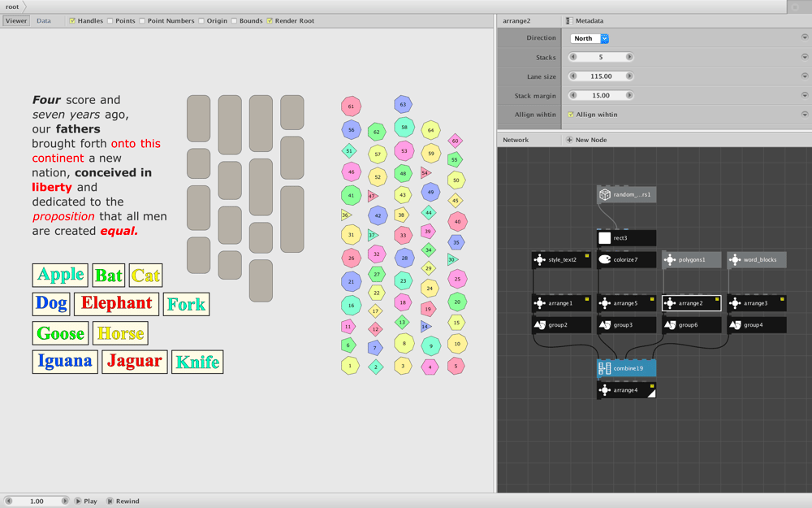This screenshot has width=812, height=508.
Task: Click the Stack margin value field
Action: 601,95
